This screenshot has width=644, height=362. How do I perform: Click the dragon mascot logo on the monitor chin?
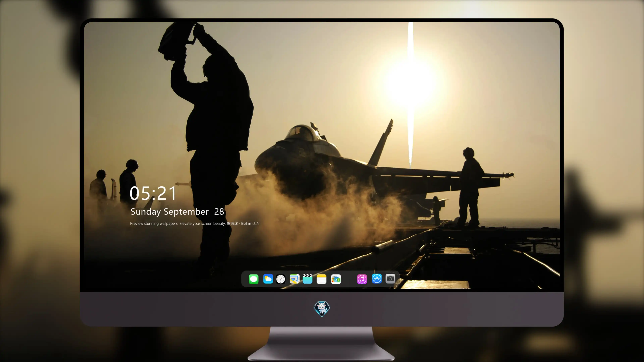pos(322,309)
